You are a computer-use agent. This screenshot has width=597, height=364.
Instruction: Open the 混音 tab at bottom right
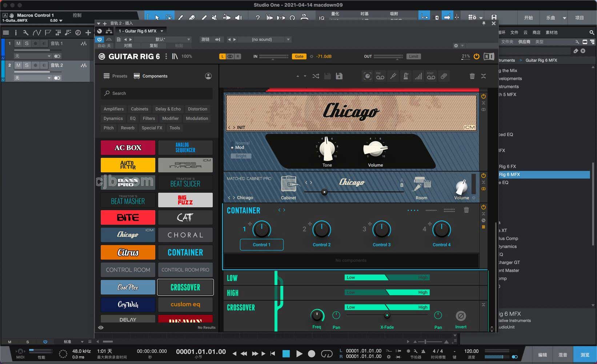click(x=563, y=355)
